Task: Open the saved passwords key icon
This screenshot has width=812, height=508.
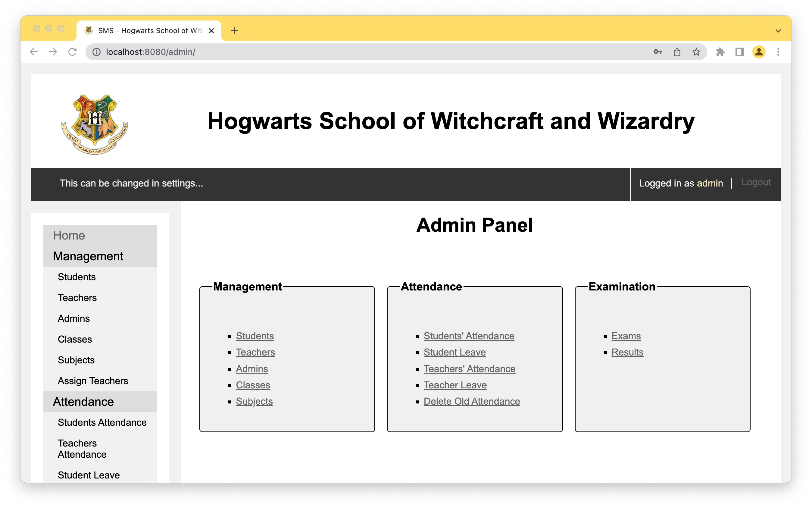Action: (657, 52)
